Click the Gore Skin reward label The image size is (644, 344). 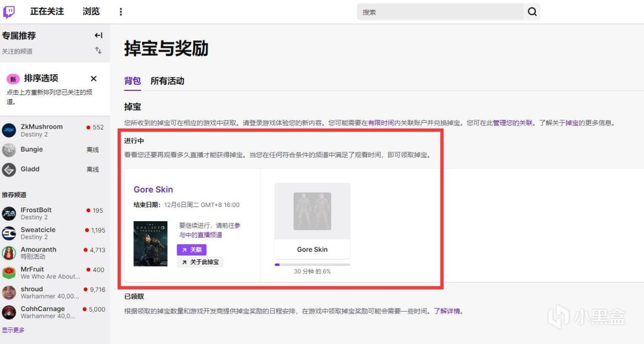point(312,249)
